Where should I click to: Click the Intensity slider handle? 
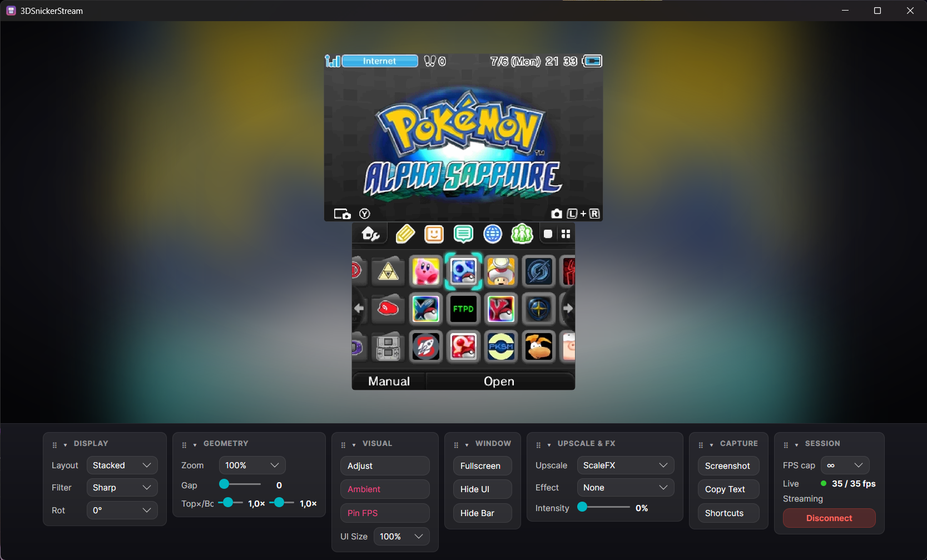tap(582, 507)
